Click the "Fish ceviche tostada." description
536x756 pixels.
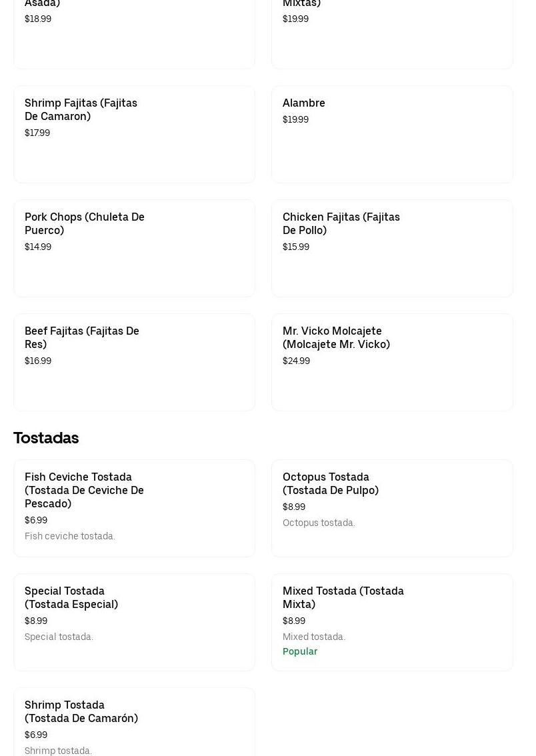[x=70, y=537]
